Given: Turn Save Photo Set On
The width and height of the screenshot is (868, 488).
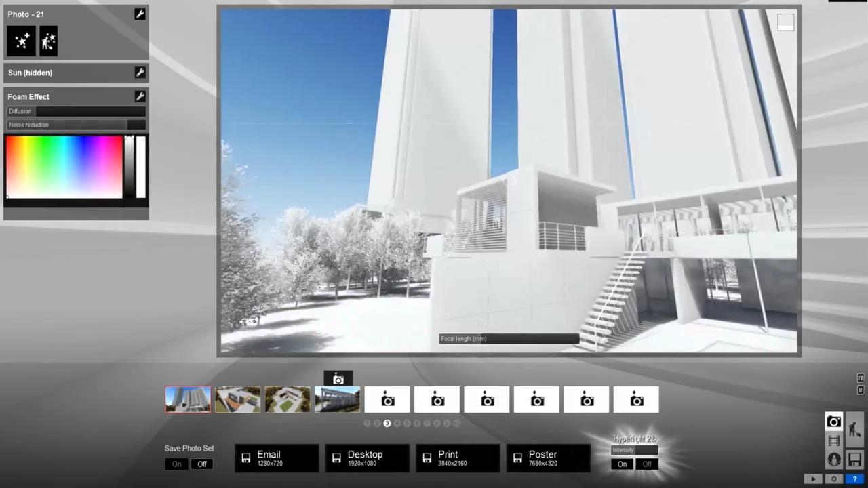Looking at the screenshot, I should point(176,464).
